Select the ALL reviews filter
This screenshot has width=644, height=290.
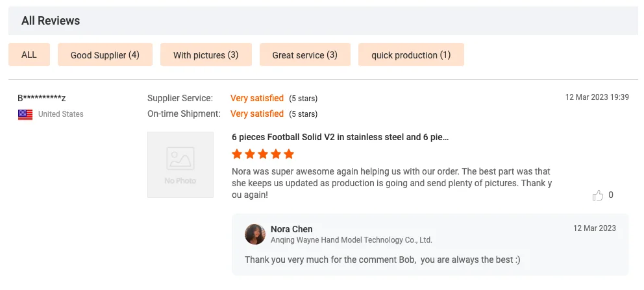pos(29,55)
